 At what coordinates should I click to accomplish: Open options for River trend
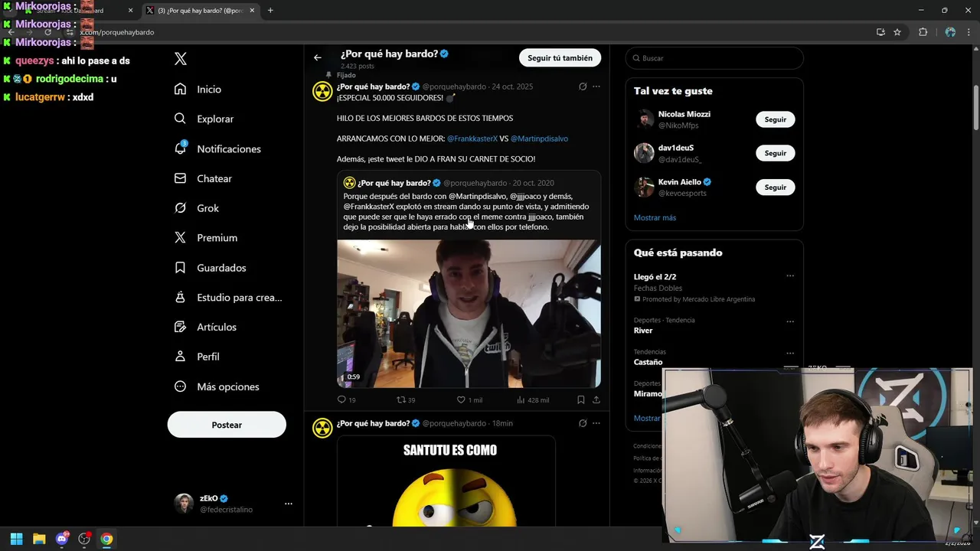point(790,321)
